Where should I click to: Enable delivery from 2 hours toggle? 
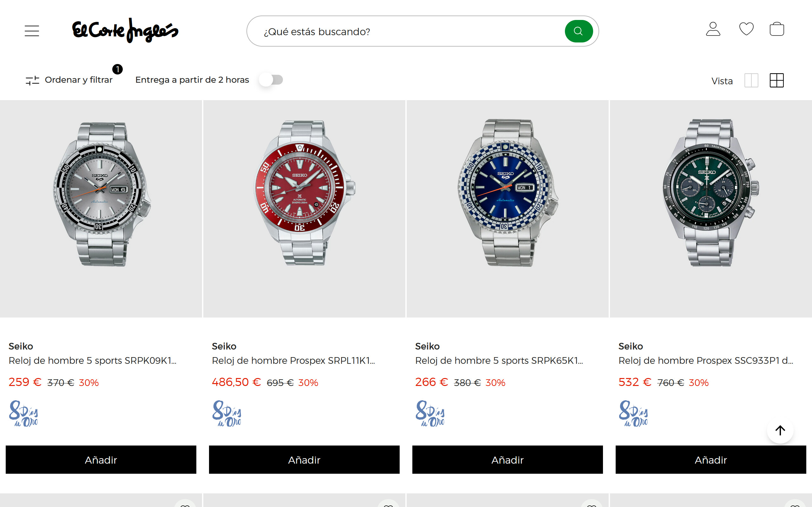pyautogui.click(x=271, y=80)
